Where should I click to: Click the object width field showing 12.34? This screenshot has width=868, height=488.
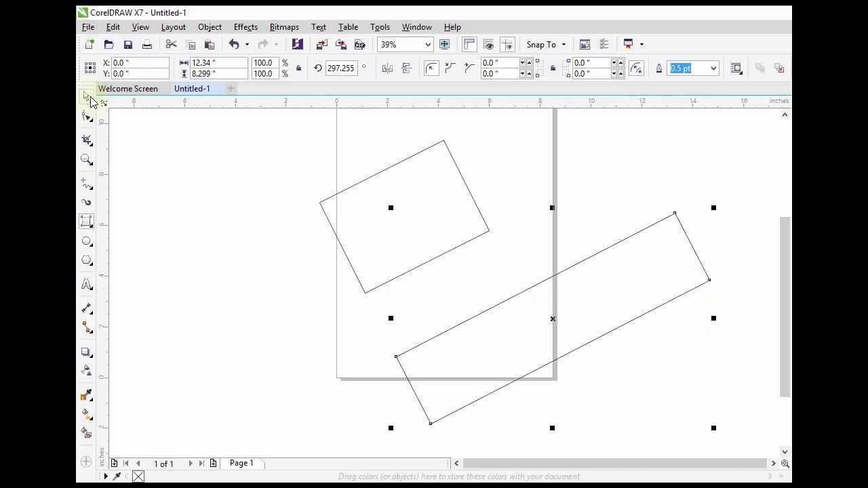(218, 63)
